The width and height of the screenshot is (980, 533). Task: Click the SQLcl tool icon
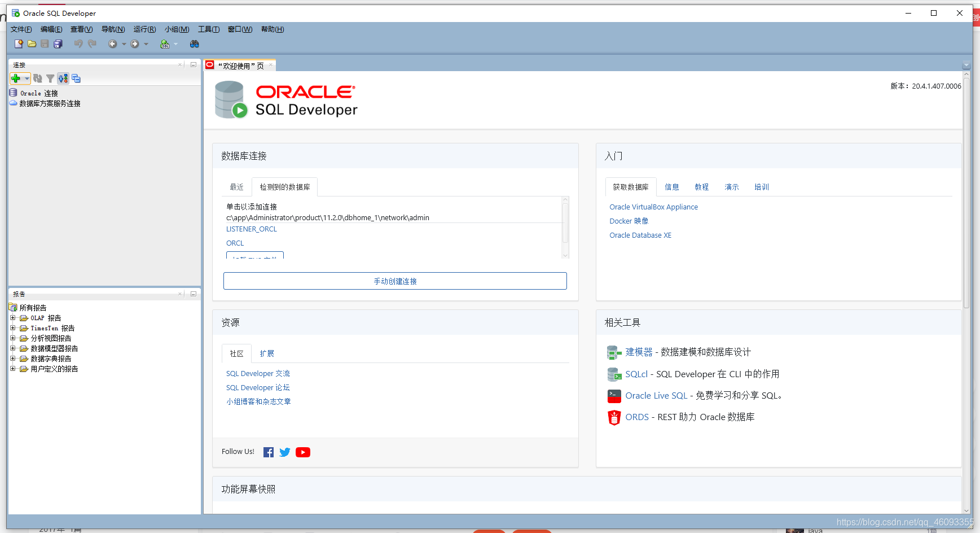[614, 374]
